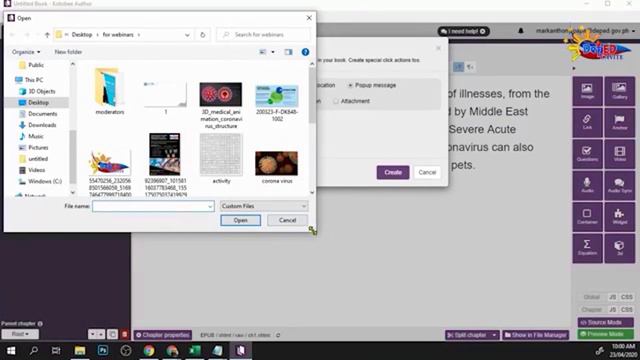The width and height of the screenshot is (640, 360).
Task: Click the File name input field
Action: [x=153, y=207]
